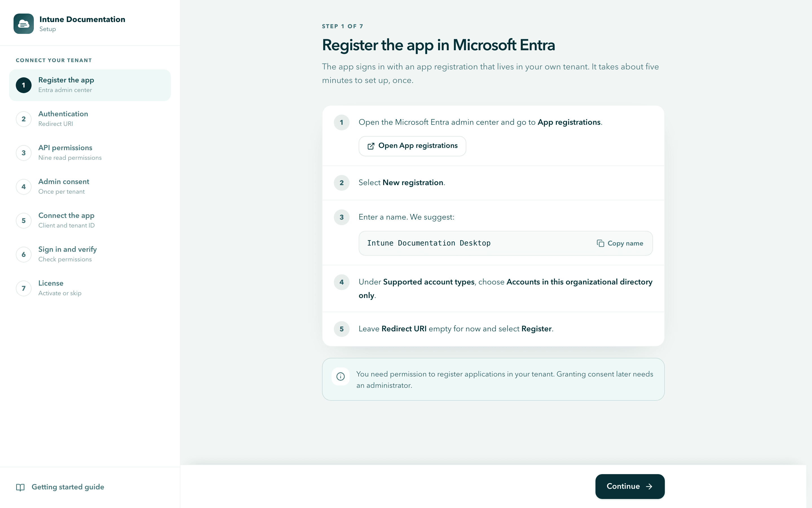Viewport: 812px width, 508px height.
Task: Click the STEP 1 OF 7 label
Action: pos(342,26)
